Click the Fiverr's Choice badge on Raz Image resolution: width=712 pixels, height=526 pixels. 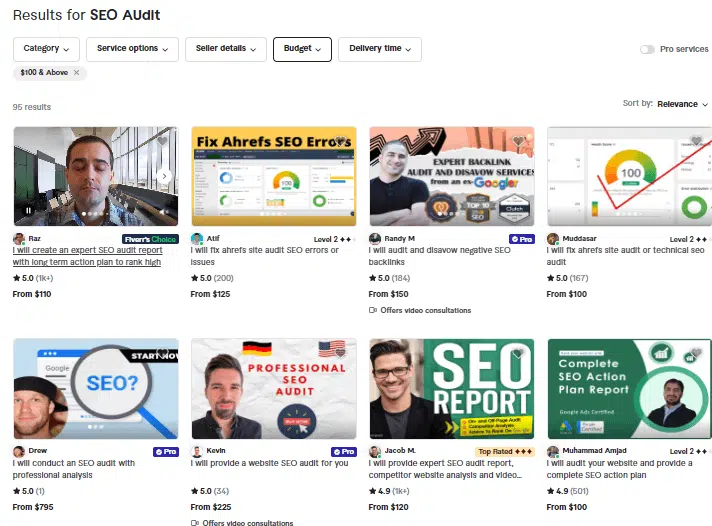point(150,239)
